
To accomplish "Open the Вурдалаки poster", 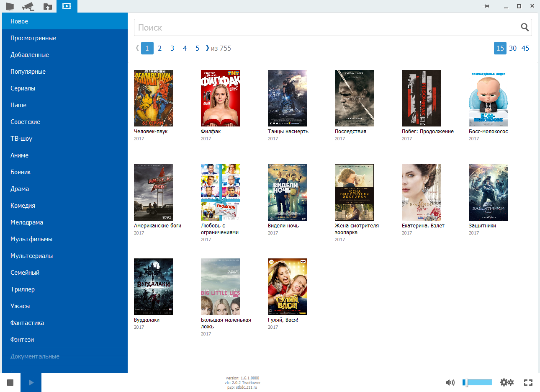I will (153, 286).
